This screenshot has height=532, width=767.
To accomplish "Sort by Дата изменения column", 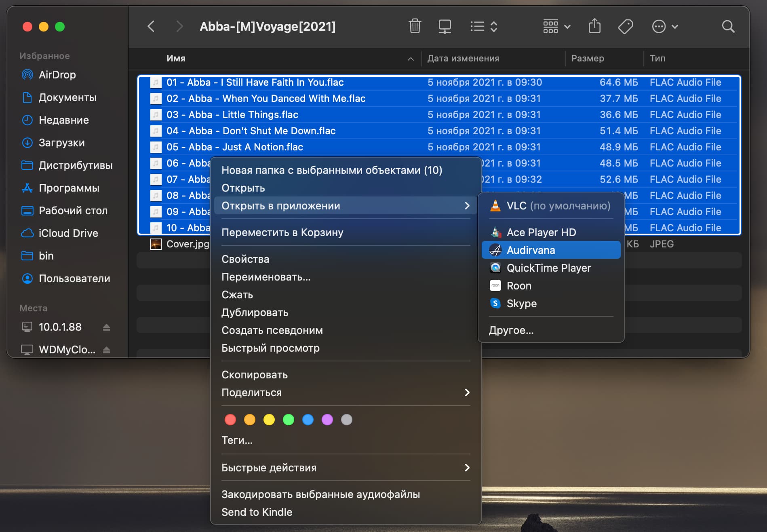I will [x=463, y=58].
